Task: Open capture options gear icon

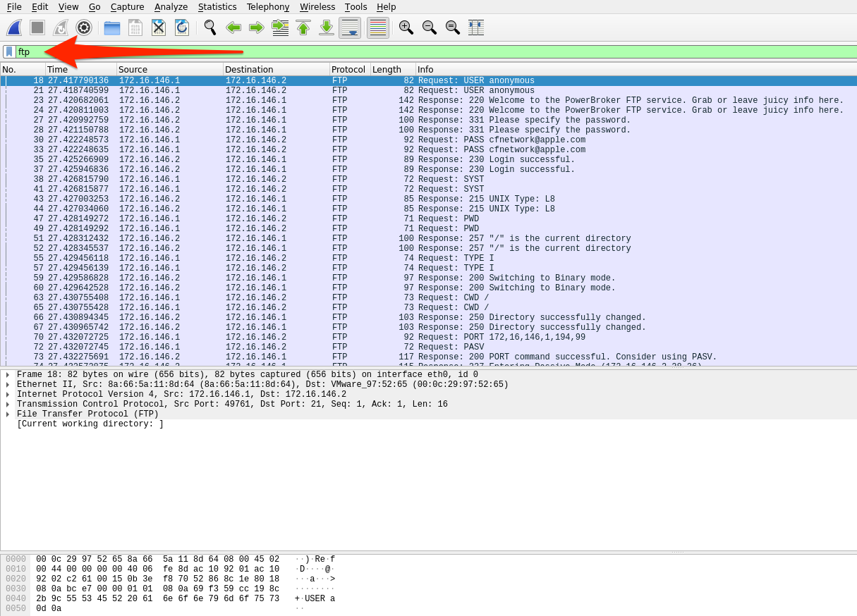Action: (84, 27)
